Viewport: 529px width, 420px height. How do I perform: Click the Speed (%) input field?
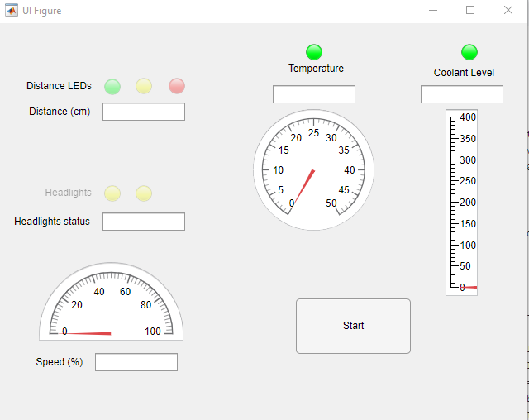pos(136,362)
